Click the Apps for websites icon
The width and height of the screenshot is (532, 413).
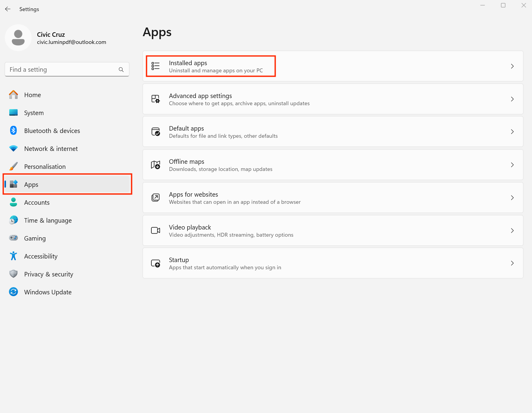pos(156,198)
